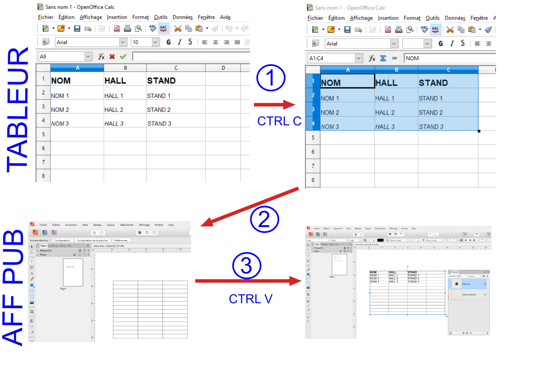
Task: Click the Underline U button in Affinity Publisher
Action: 374,240
